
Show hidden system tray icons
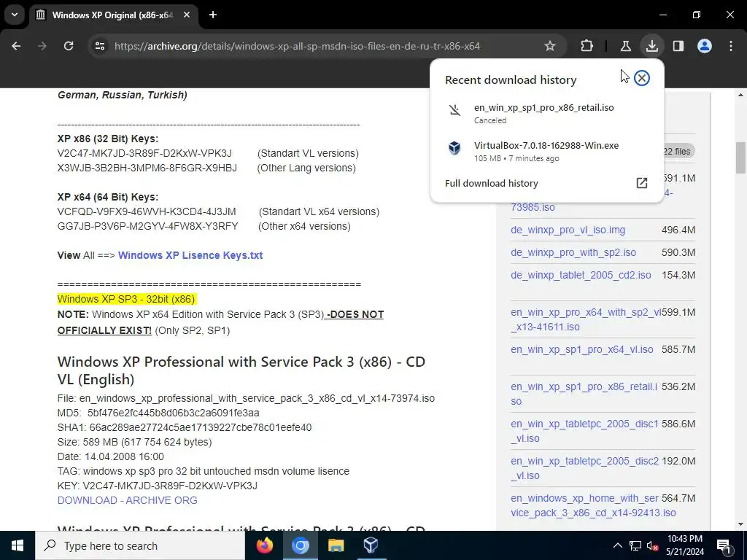(617, 545)
